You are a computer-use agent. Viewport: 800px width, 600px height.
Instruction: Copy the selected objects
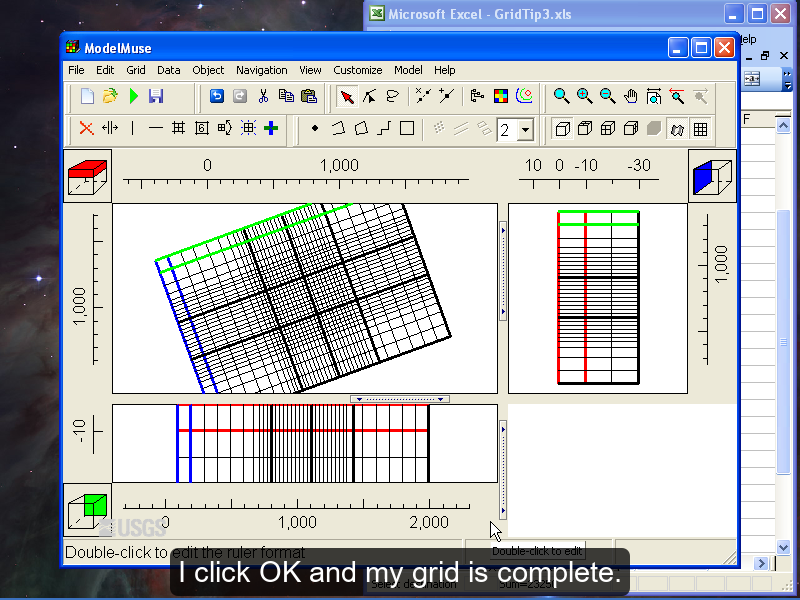tap(286, 96)
